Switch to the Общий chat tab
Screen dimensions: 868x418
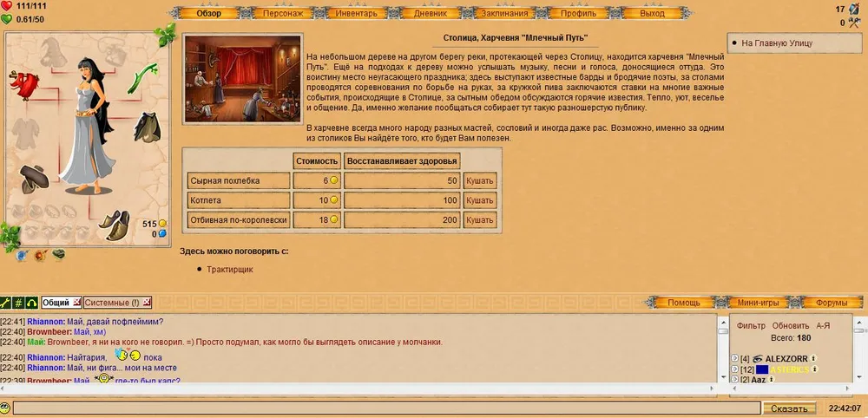[x=56, y=303]
